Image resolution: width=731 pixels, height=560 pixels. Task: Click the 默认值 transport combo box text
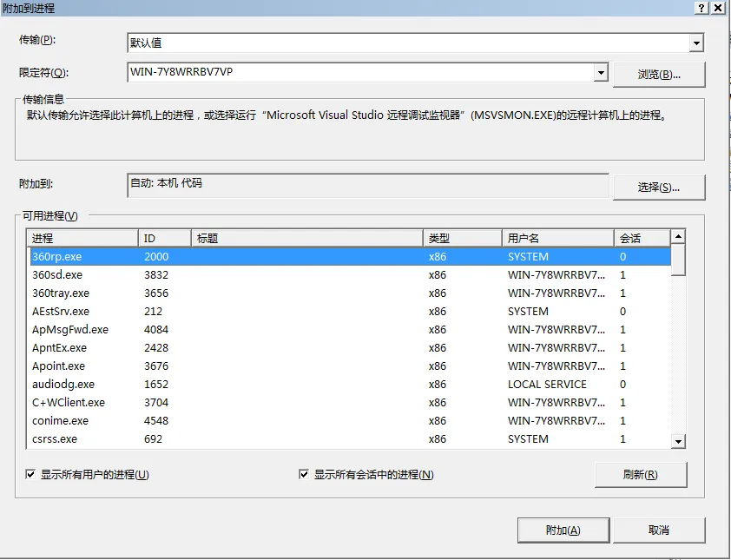tap(146, 43)
